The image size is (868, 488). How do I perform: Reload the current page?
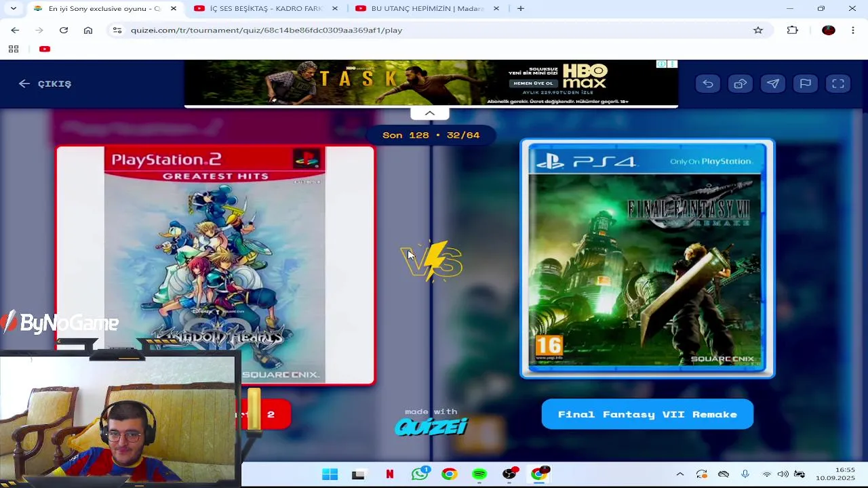point(64,30)
